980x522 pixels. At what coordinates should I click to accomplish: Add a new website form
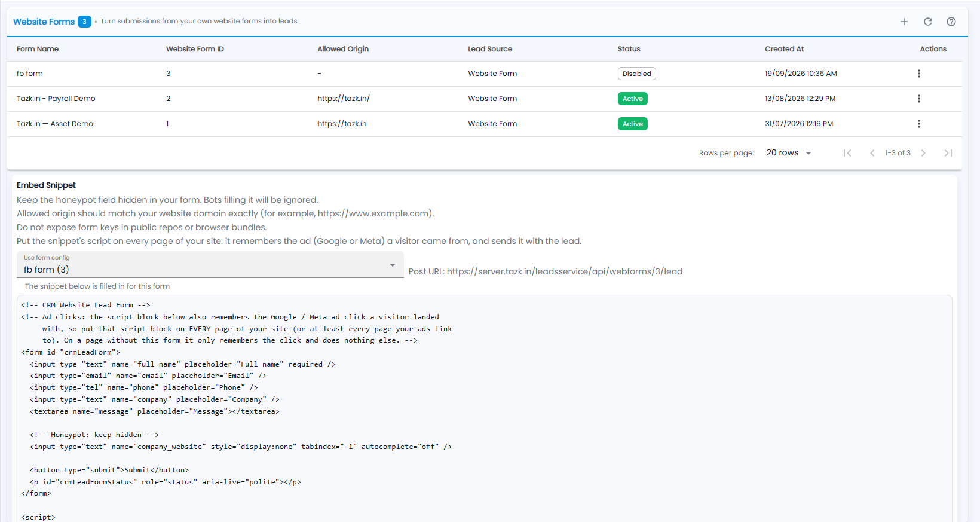904,22
